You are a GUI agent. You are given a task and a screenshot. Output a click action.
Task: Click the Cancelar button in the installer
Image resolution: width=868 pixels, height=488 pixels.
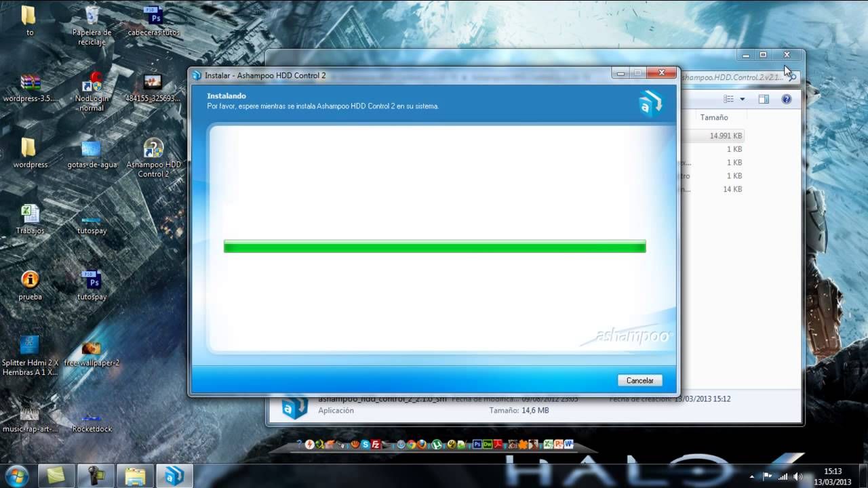pos(639,380)
